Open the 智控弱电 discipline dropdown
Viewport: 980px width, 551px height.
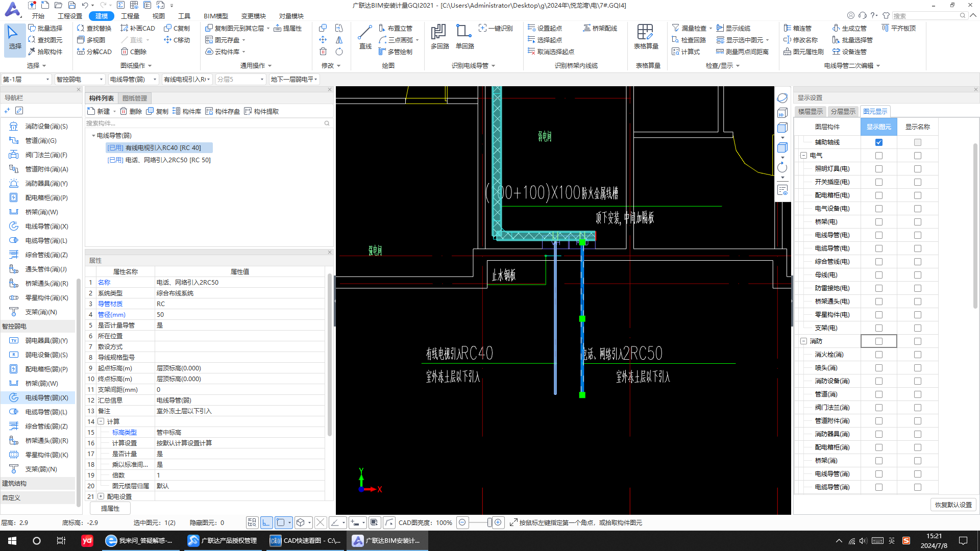pyautogui.click(x=80, y=79)
